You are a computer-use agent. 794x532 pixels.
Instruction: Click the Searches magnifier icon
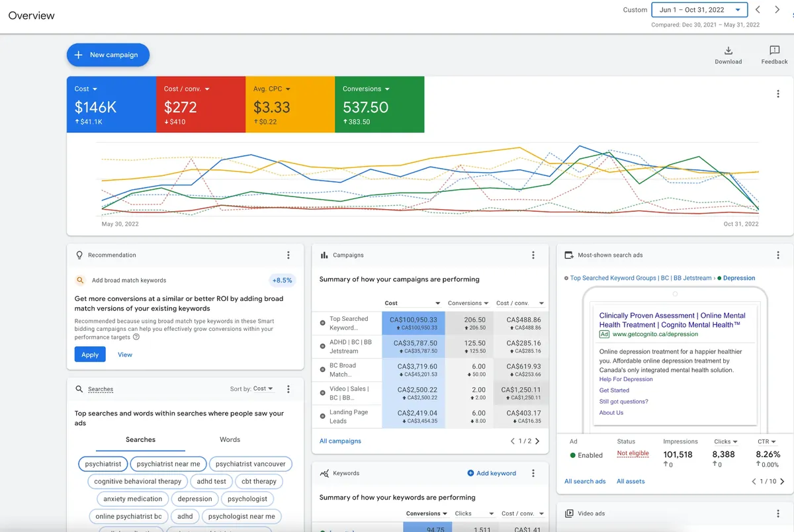coord(79,389)
